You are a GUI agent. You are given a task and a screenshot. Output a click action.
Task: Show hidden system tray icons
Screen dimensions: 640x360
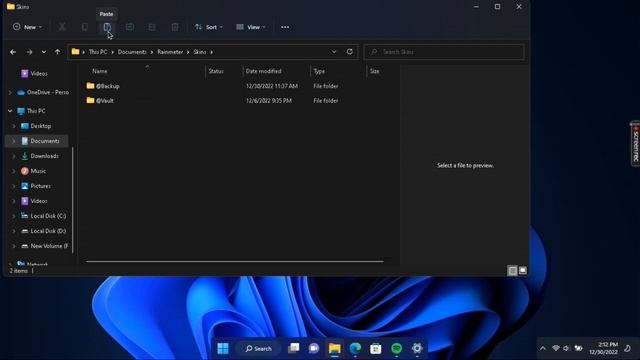click(x=543, y=349)
